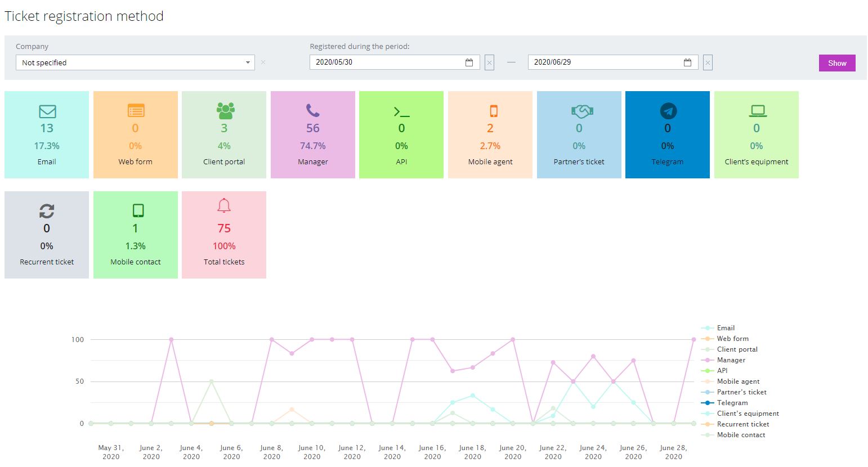Click the Manager phone icon

click(312, 110)
